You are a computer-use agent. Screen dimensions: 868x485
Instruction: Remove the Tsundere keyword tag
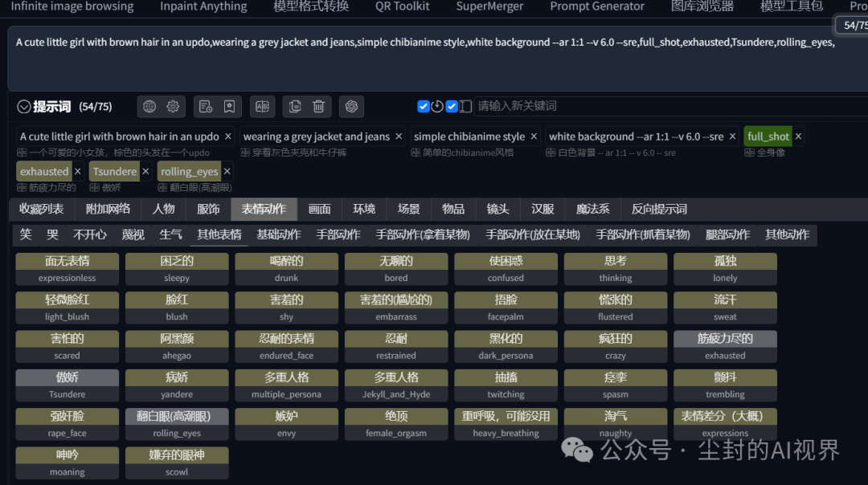tap(145, 172)
